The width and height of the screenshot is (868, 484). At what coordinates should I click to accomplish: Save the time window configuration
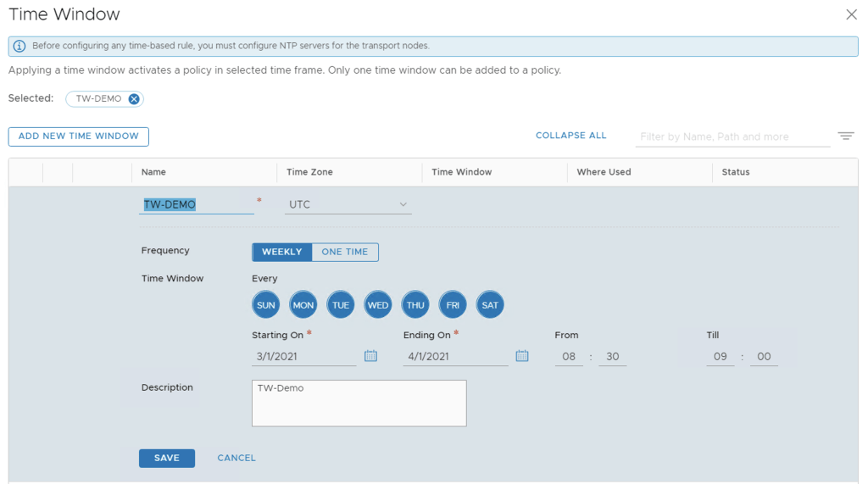point(167,458)
